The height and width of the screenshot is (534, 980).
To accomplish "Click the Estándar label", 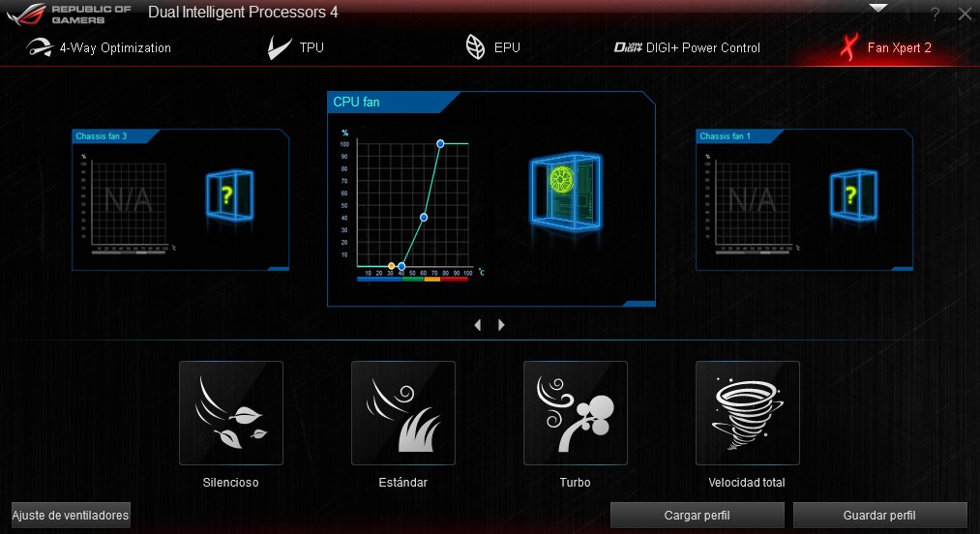I will [403, 483].
